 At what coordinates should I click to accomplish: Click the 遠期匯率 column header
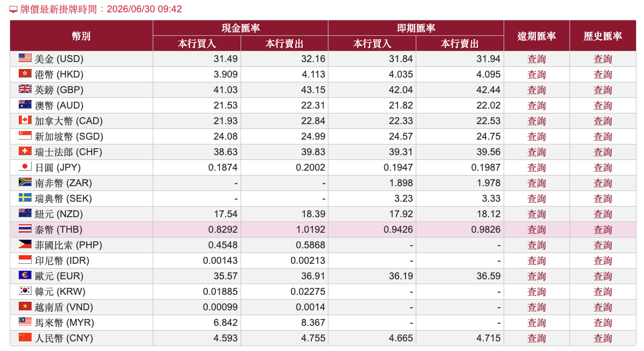click(536, 36)
